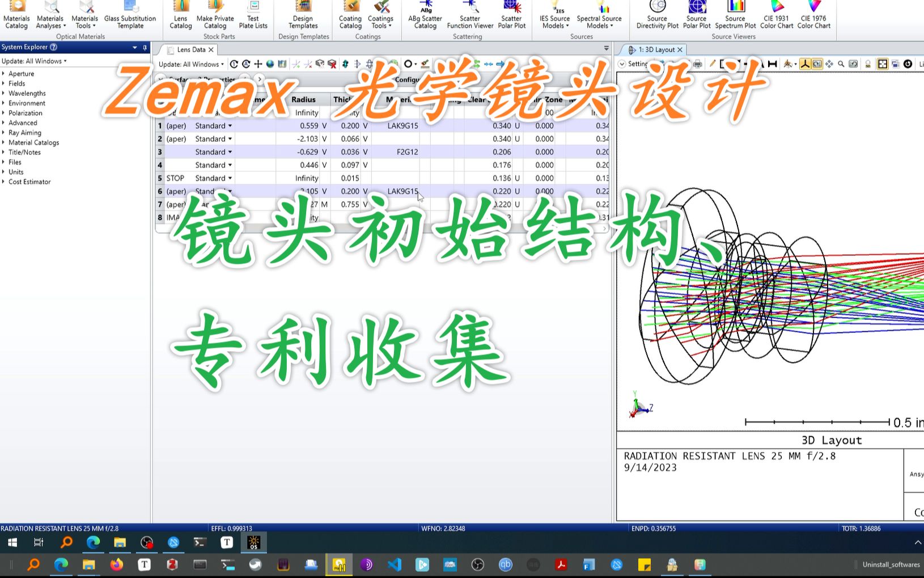Expand the Material Catalogs tree item
924x578 pixels.
pyautogui.click(x=3, y=142)
